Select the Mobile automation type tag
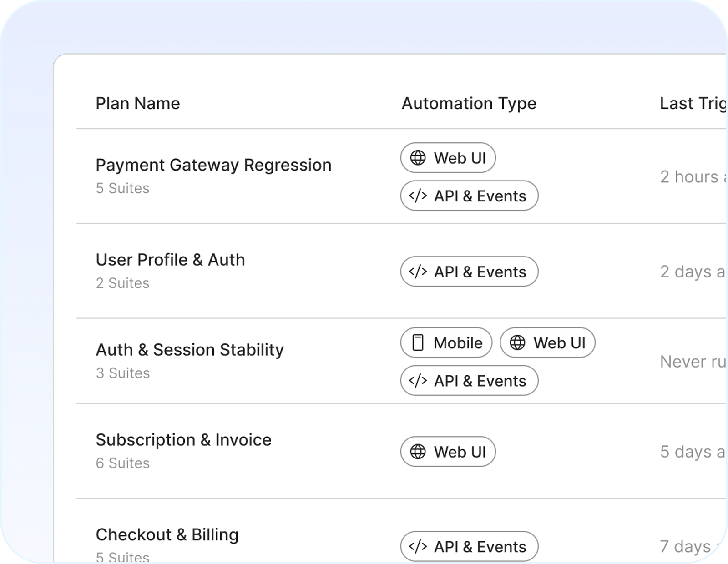The width and height of the screenshot is (728, 564). (x=446, y=342)
